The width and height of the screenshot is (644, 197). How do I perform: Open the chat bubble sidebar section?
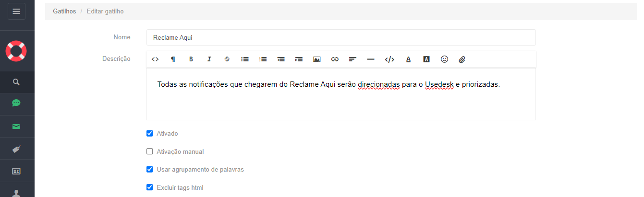tap(16, 103)
